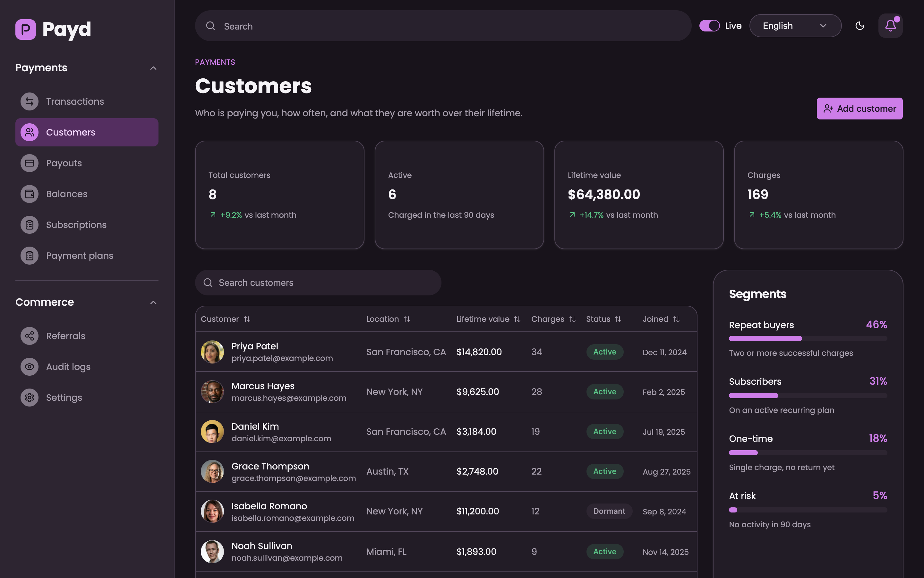Sort by Status column arrows
Viewport: 924px width, 578px height.
click(618, 319)
